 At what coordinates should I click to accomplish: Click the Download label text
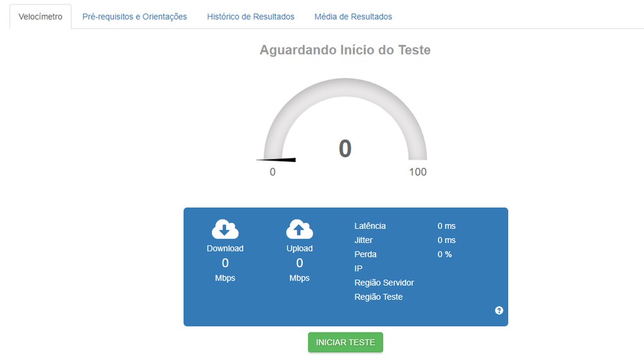225,248
